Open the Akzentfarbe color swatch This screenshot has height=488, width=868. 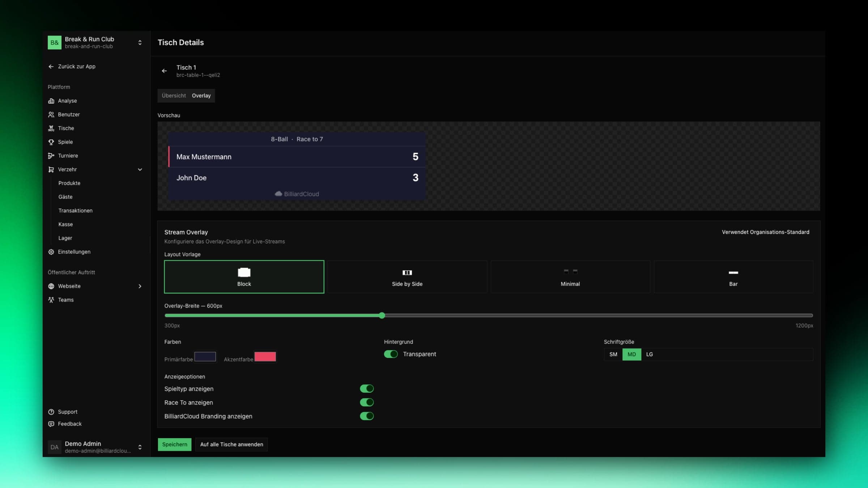pos(265,357)
